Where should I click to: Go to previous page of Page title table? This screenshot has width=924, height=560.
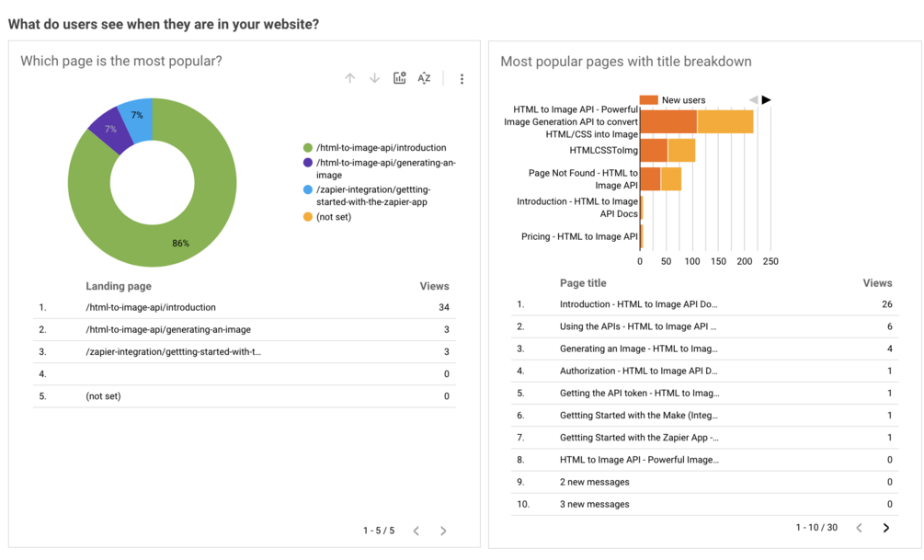[x=860, y=528]
